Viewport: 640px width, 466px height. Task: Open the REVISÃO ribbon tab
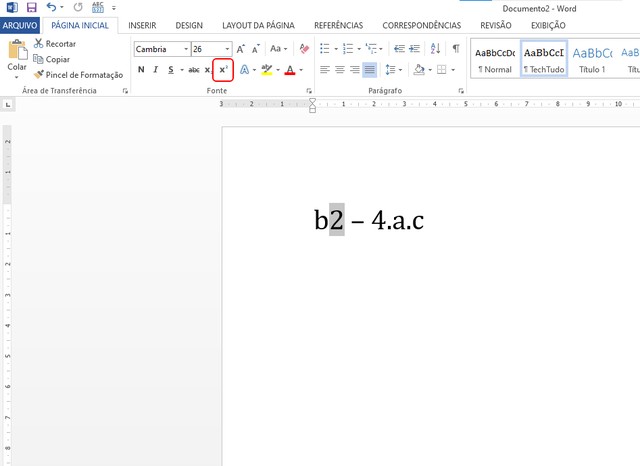495,25
